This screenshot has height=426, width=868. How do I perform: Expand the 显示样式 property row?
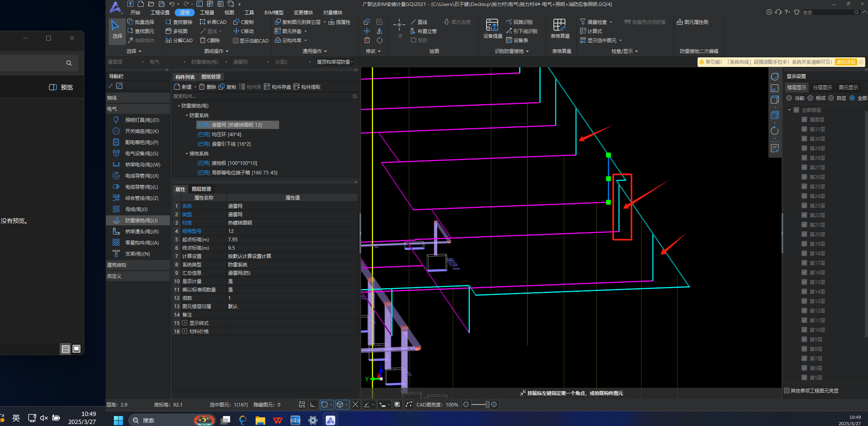pos(184,323)
